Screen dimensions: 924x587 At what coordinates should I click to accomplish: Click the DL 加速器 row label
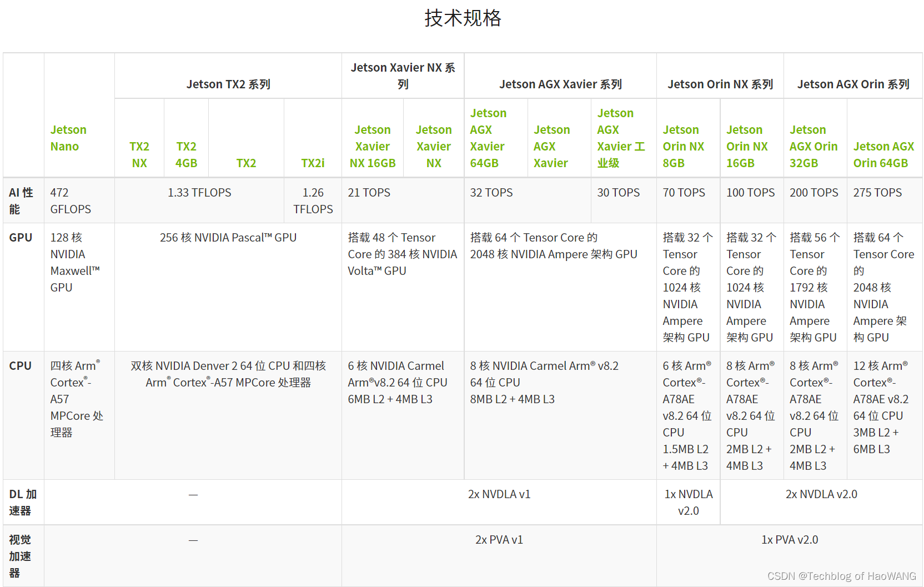tap(23, 503)
